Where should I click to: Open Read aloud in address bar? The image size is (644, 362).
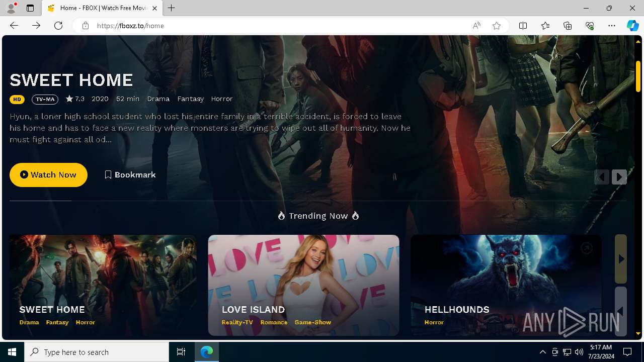pyautogui.click(x=476, y=26)
